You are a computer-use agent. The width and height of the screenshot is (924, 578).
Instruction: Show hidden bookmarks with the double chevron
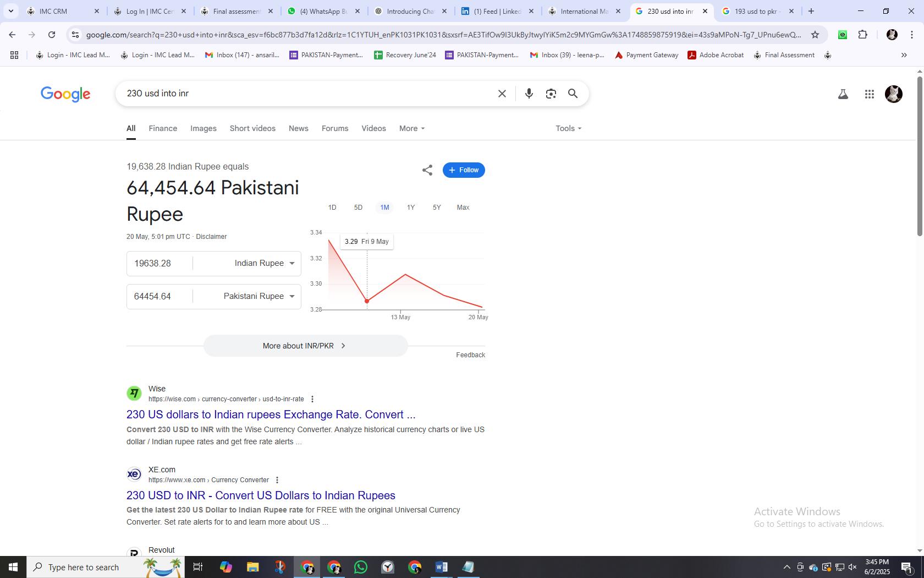904,55
